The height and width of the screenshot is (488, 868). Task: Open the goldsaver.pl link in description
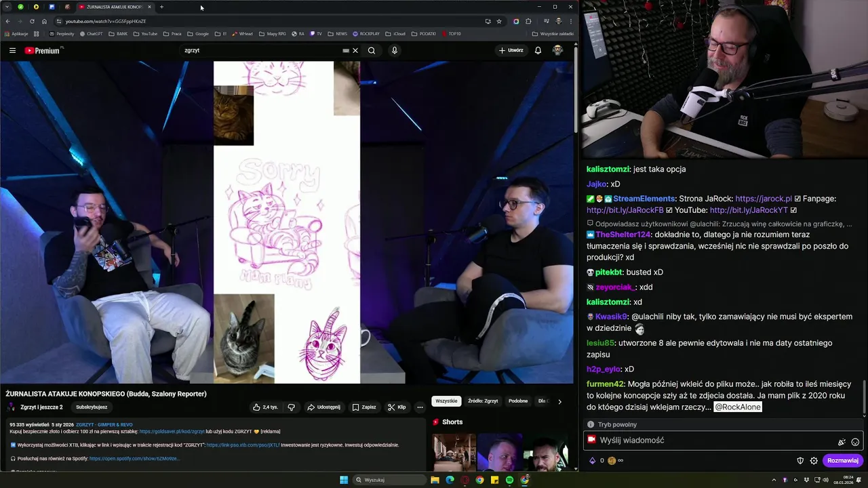tap(172, 431)
